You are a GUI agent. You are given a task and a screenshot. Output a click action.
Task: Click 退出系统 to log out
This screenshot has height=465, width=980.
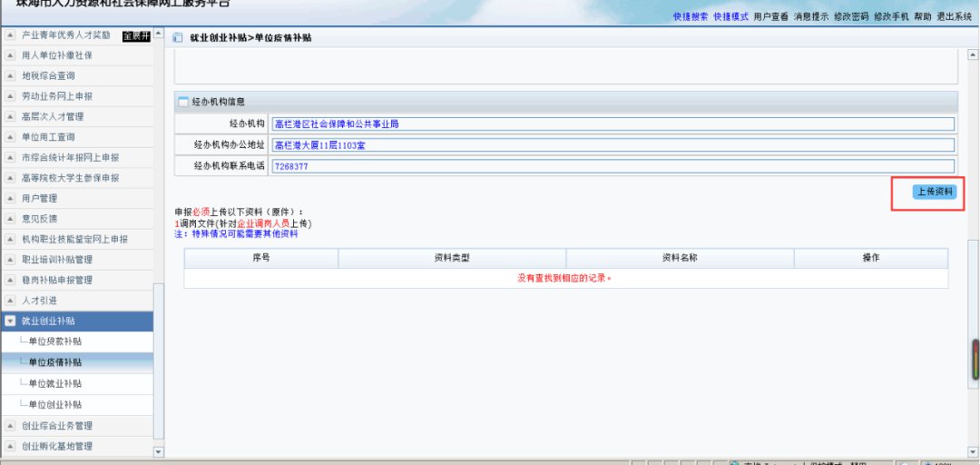tap(954, 16)
